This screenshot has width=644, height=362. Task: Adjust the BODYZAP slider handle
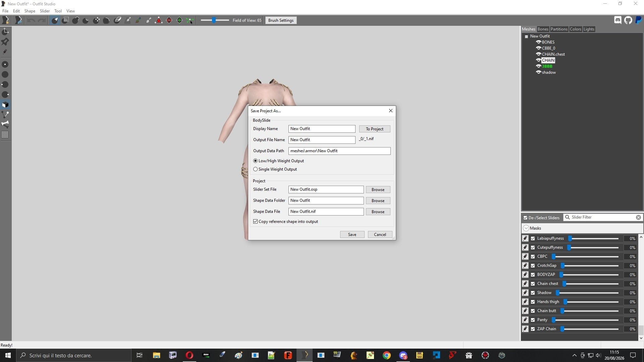click(561, 275)
